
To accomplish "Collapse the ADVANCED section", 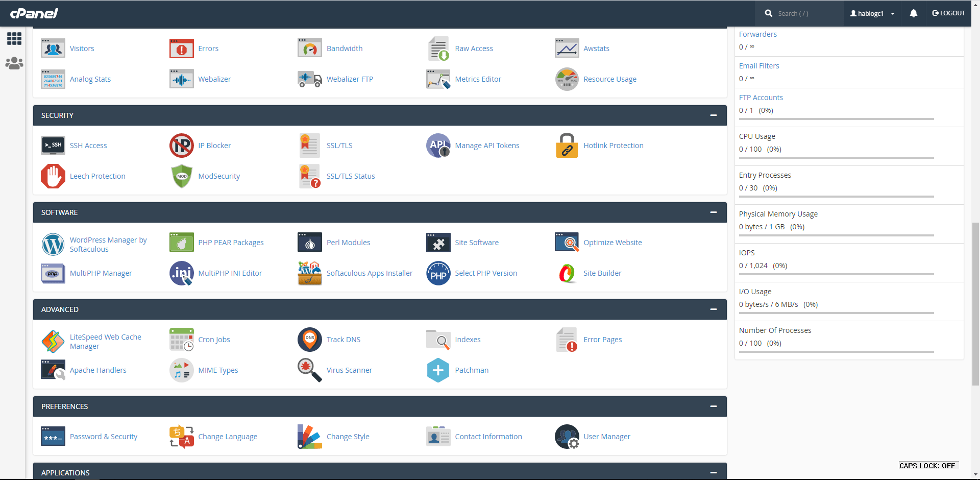I will pos(713,309).
